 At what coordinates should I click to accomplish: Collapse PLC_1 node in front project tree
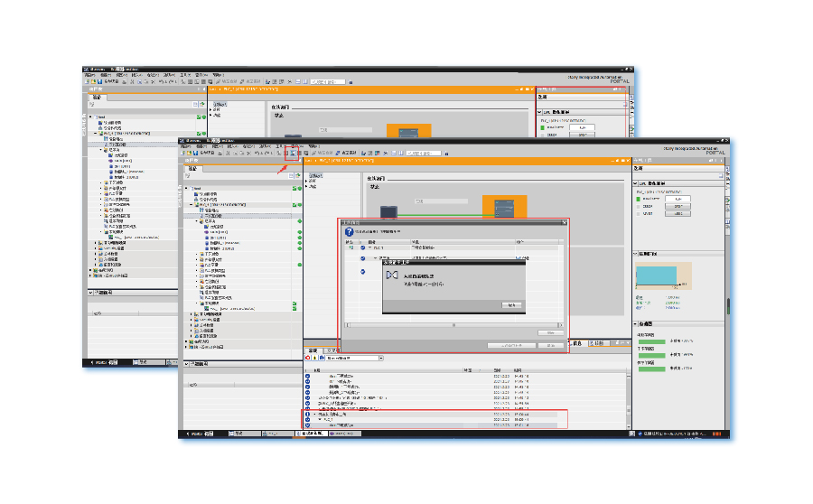(x=192, y=205)
